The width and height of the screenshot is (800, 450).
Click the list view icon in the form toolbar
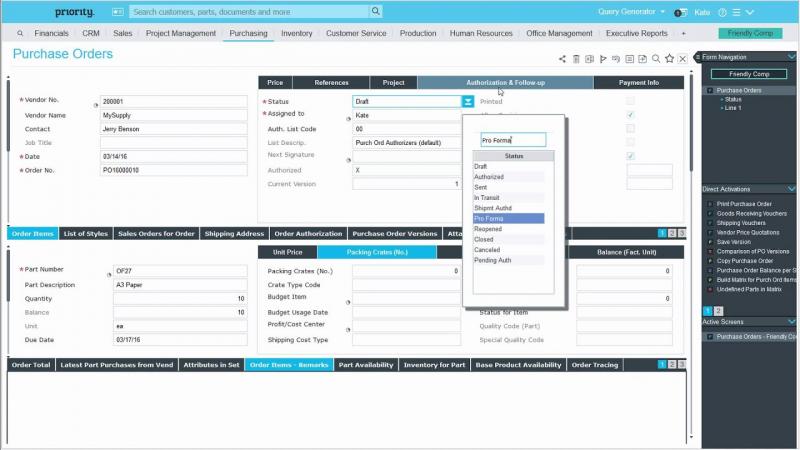(x=630, y=59)
